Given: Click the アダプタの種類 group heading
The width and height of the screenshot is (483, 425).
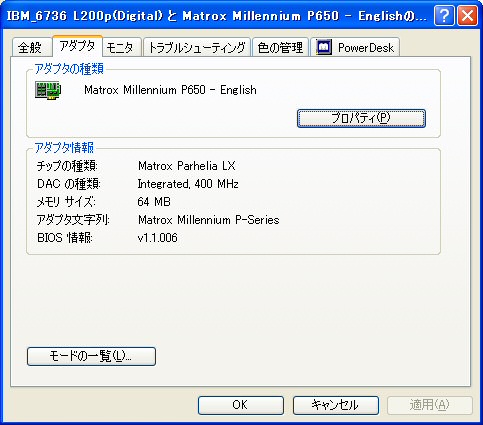Looking at the screenshot, I should (69, 69).
